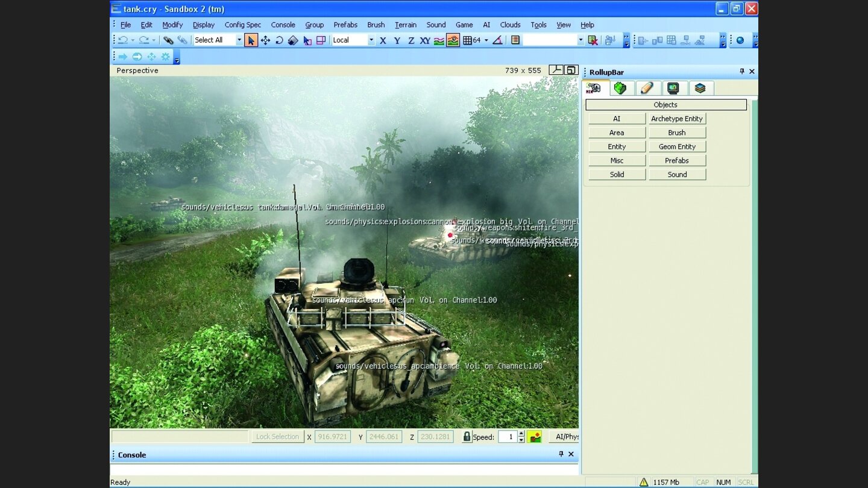Collapse the Objects rollup header
This screenshot has width=868, height=488.
point(666,105)
